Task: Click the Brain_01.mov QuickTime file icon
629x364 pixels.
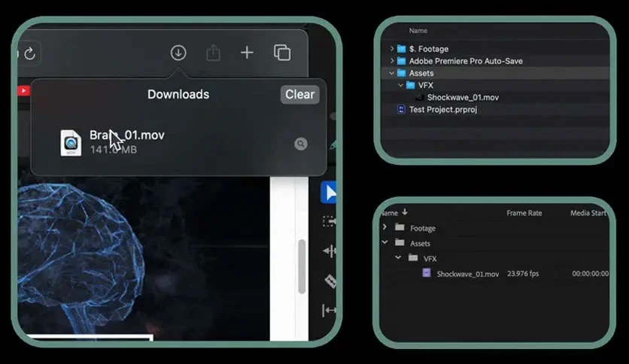Action: [71, 143]
